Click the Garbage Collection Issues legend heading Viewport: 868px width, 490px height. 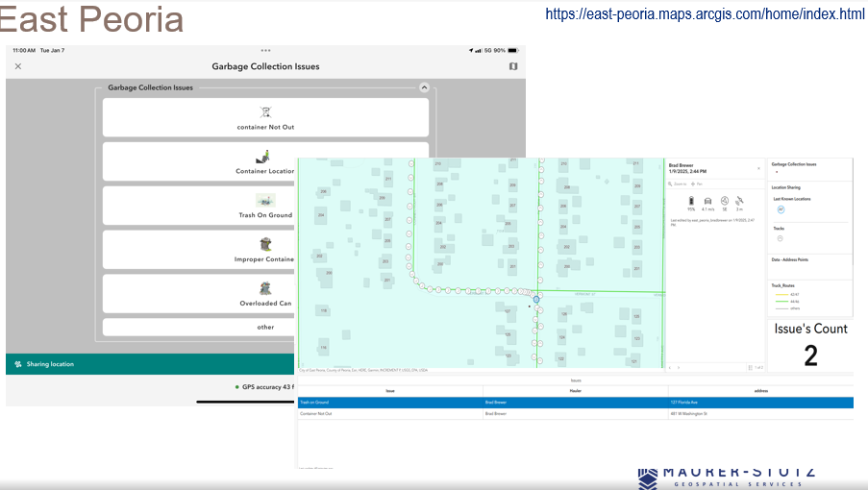[794, 164]
